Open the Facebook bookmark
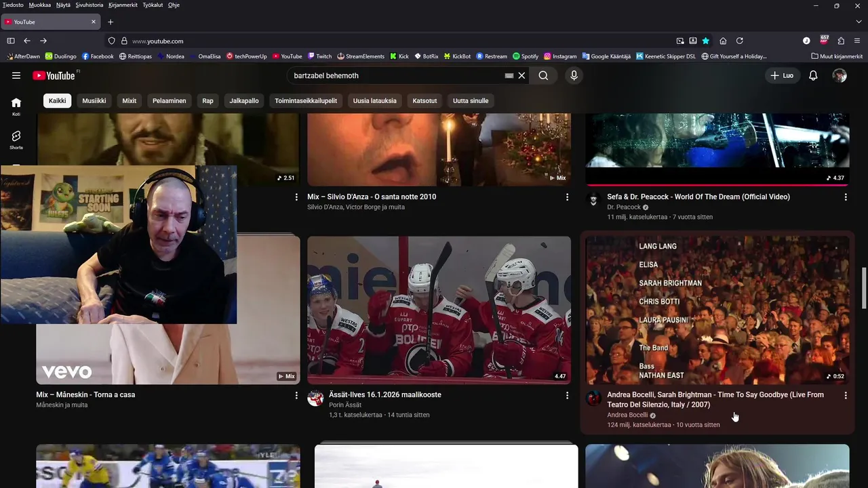This screenshot has height=488, width=868. click(98, 56)
